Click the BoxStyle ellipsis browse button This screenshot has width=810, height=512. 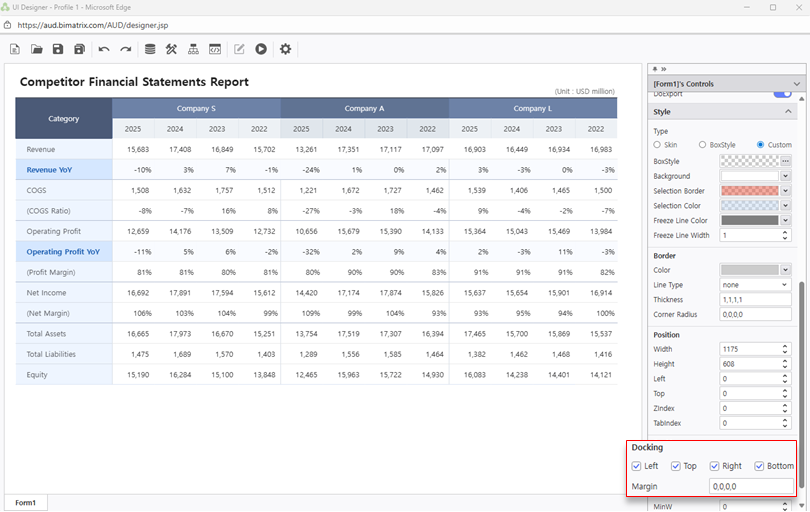tap(786, 161)
